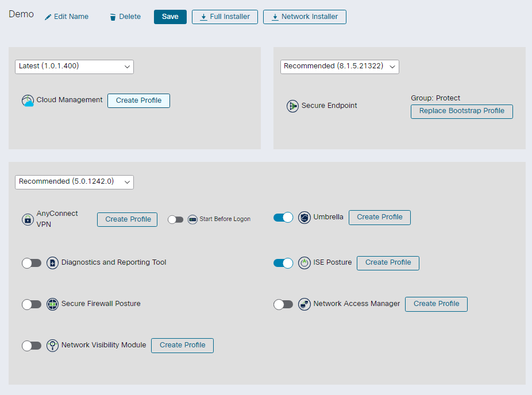Click the Group: Protect label
The width and height of the screenshot is (532, 395).
coord(435,98)
